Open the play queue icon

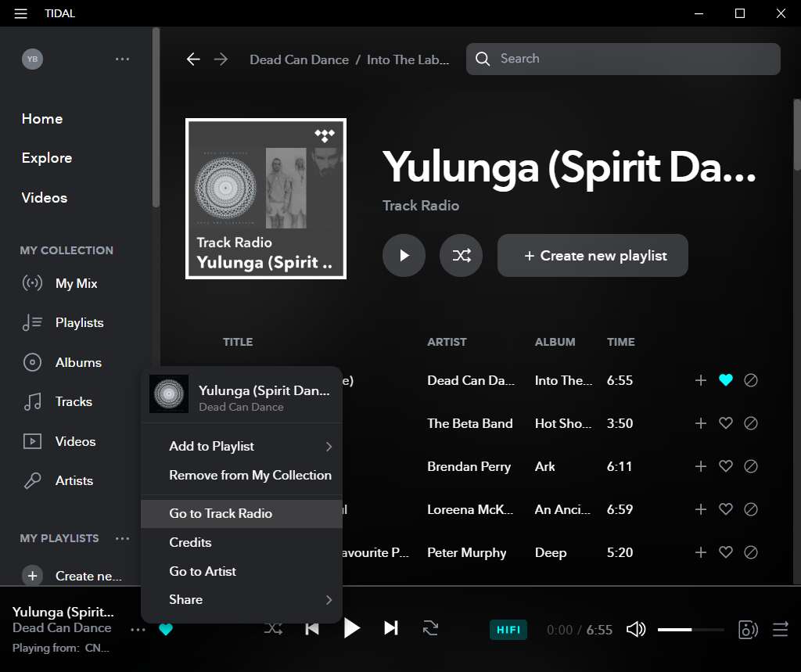[780, 630]
